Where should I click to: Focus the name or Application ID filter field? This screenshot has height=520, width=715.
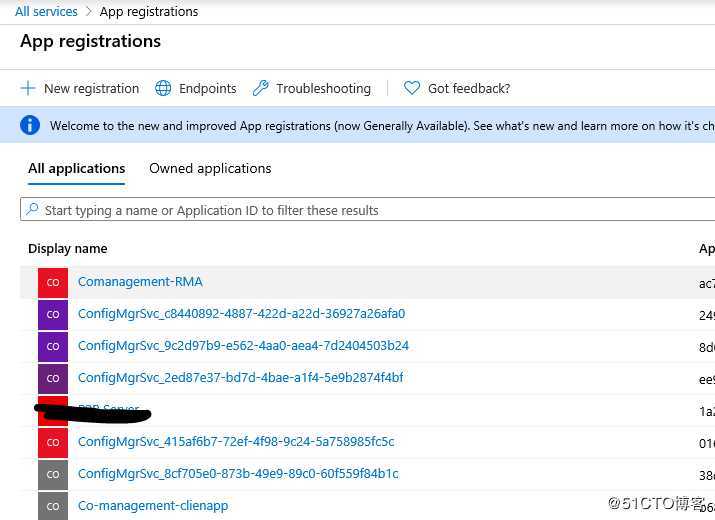[368, 209]
